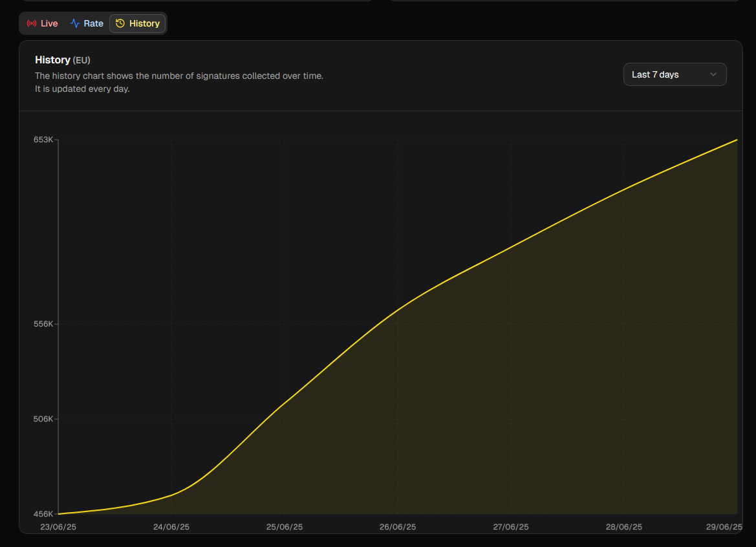Viewport: 756px width, 547px height.
Task: Switch to the Live tab
Action: point(43,24)
